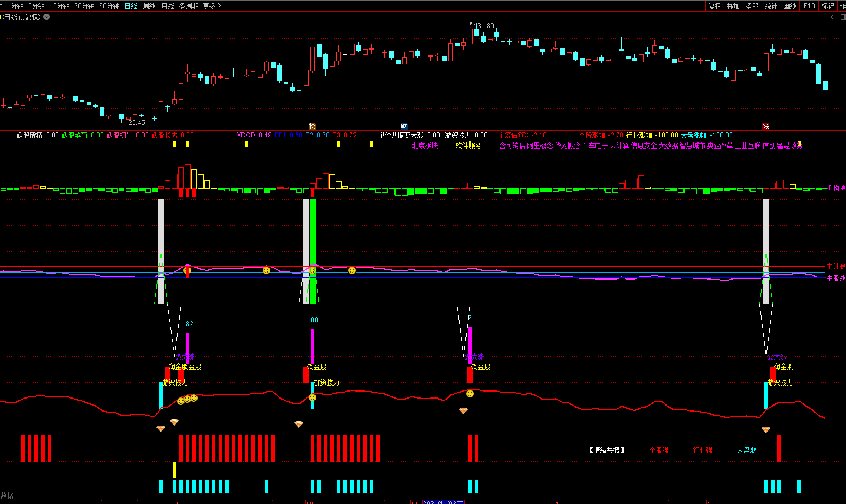Screen dimensions: 846x504
Task: Toggle 复权 price adjustment button
Action: pyautogui.click(x=714, y=6)
